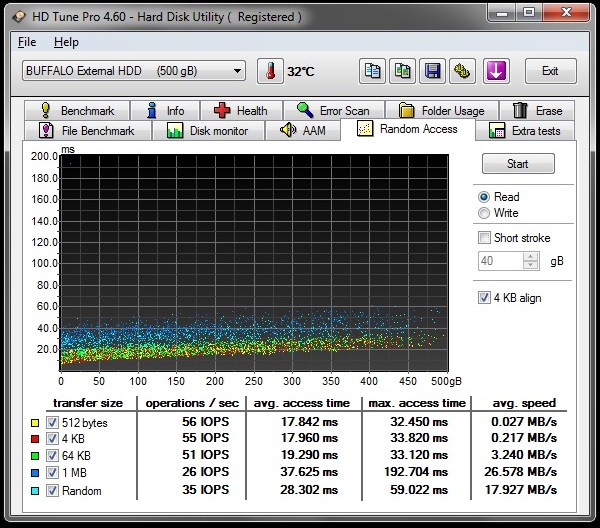Click the Exit button
600x528 pixels.
click(550, 71)
